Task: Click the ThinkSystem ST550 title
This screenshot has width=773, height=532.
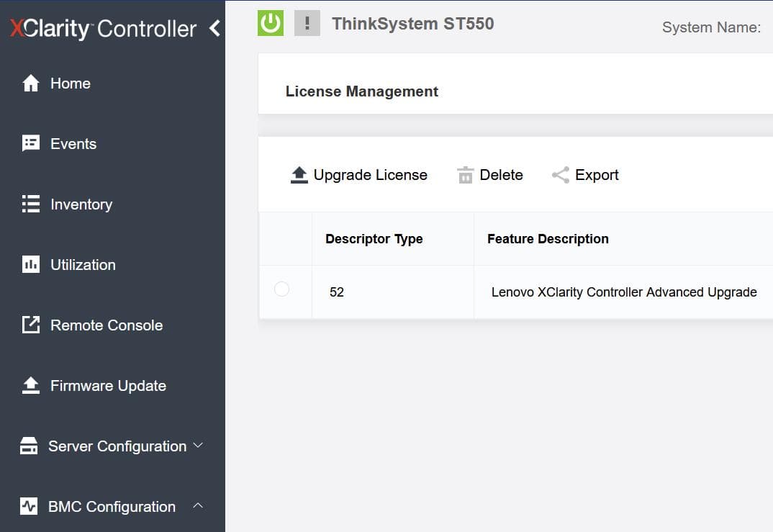Action: click(x=412, y=23)
